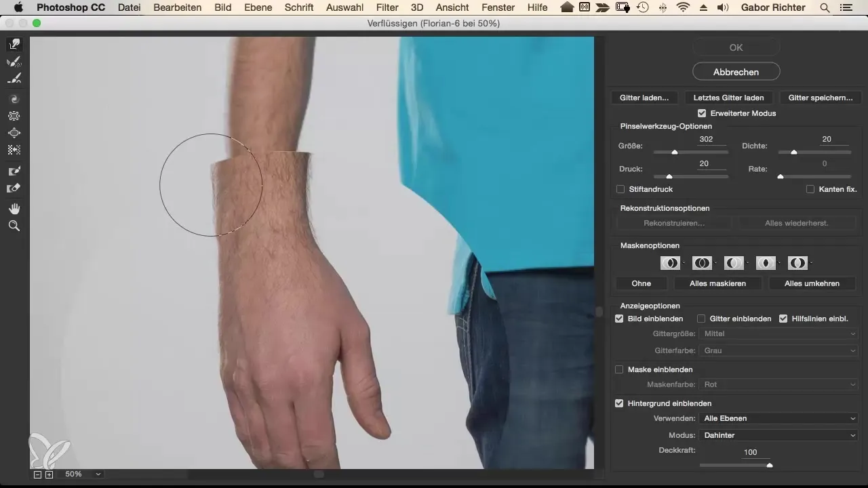Click the volume icon in menu bar
The image size is (868, 488).
[x=723, y=8]
